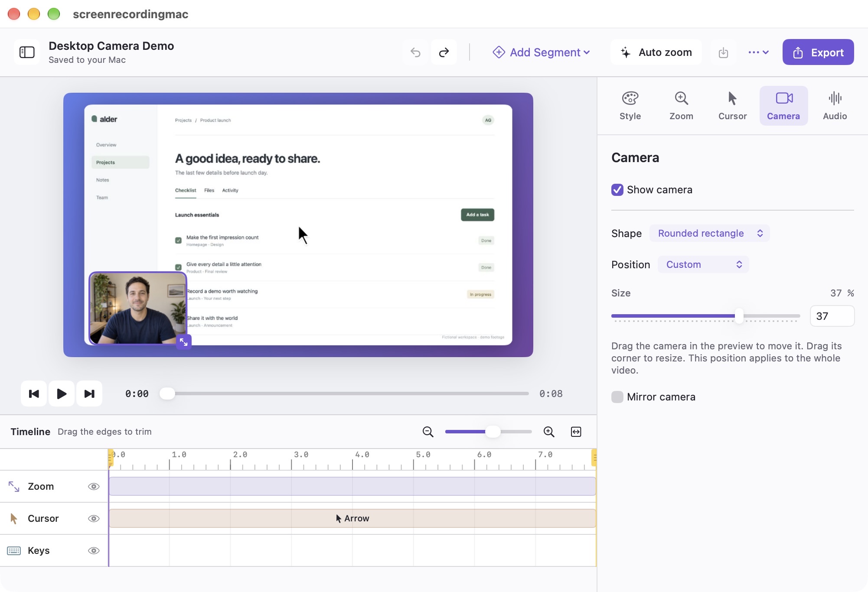The image size is (868, 592).
Task: Click the timeline zoom-in magnifier
Action: click(x=549, y=432)
